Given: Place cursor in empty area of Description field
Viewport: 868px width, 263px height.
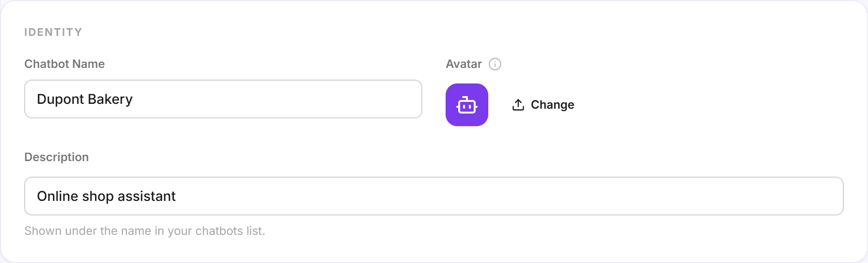Looking at the screenshot, I should (x=509, y=196).
